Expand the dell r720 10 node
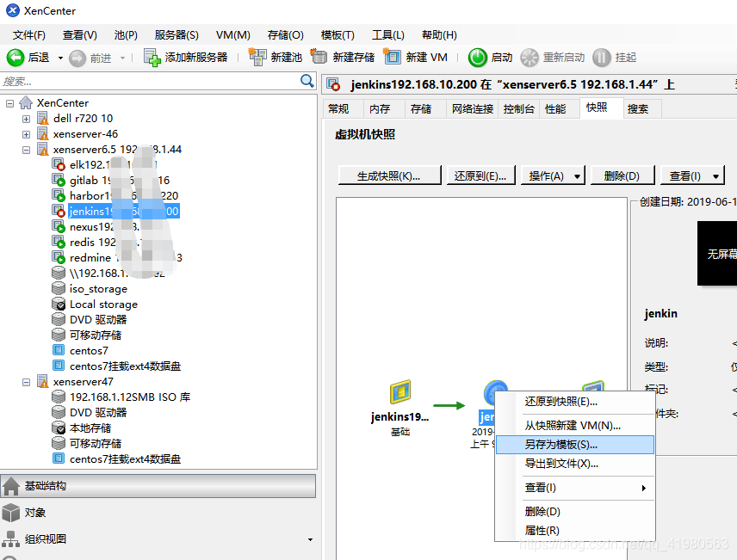 click(x=27, y=119)
